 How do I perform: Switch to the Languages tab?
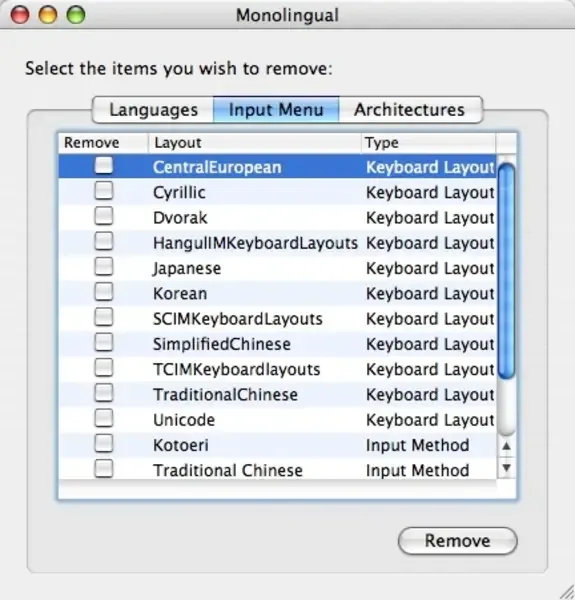(x=153, y=110)
